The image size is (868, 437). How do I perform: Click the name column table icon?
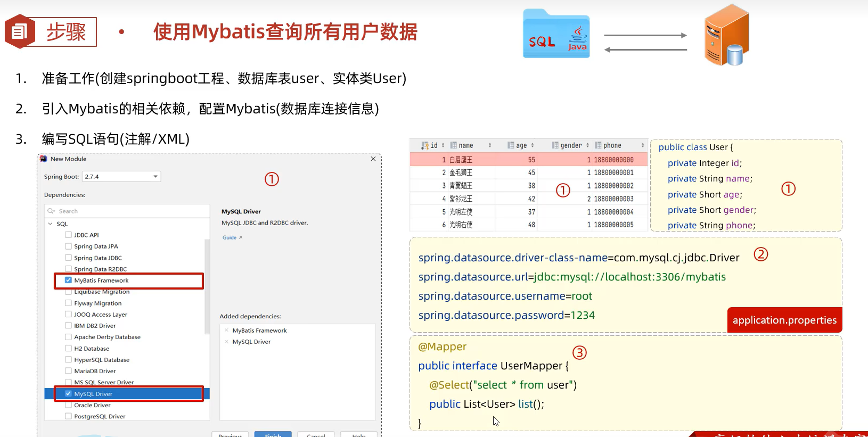[x=454, y=145]
